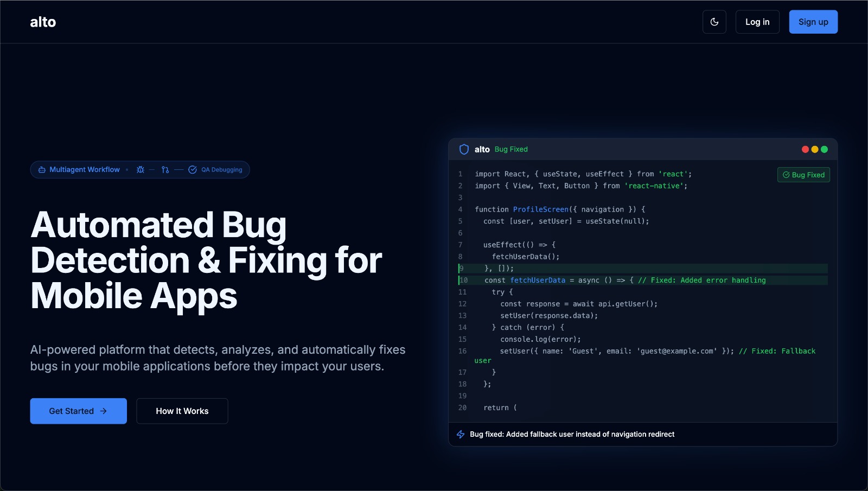Click the 'const [user, setUser]' code line

pos(566,221)
